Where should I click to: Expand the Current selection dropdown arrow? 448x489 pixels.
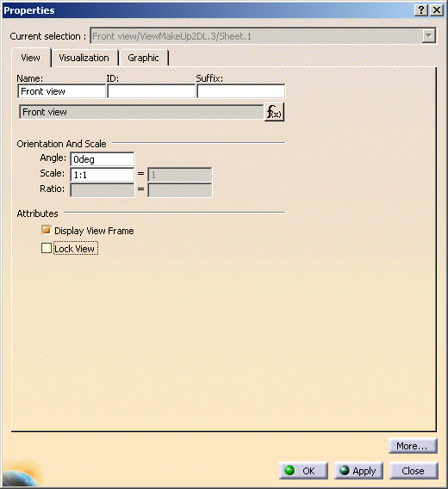pyautogui.click(x=429, y=36)
